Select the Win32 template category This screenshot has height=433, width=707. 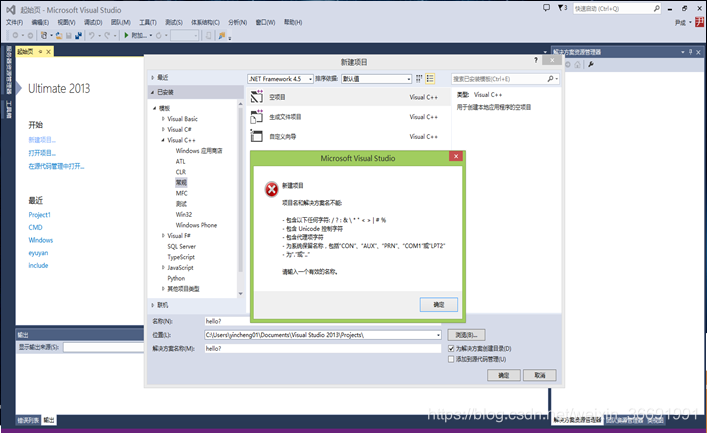[184, 214]
